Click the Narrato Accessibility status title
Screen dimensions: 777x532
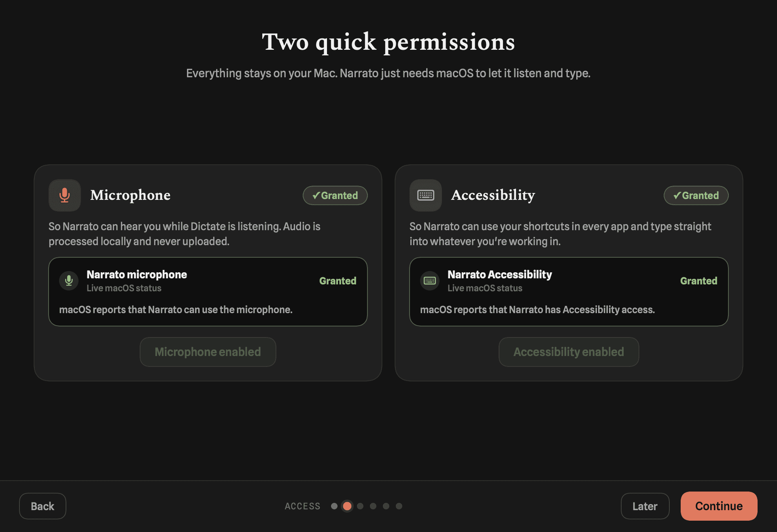pyautogui.click(x=500, y=275)
